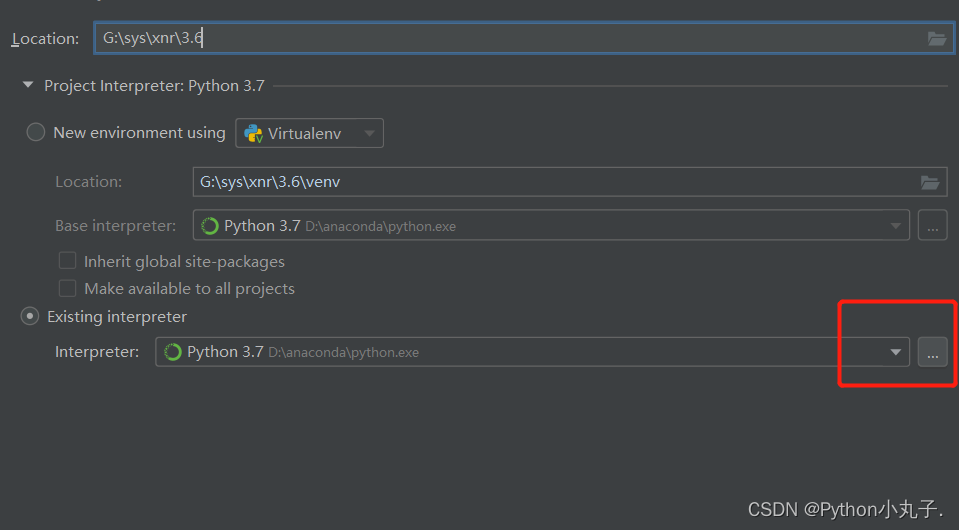
Task: Click the top Location: label
Action: tap(45, 39)
